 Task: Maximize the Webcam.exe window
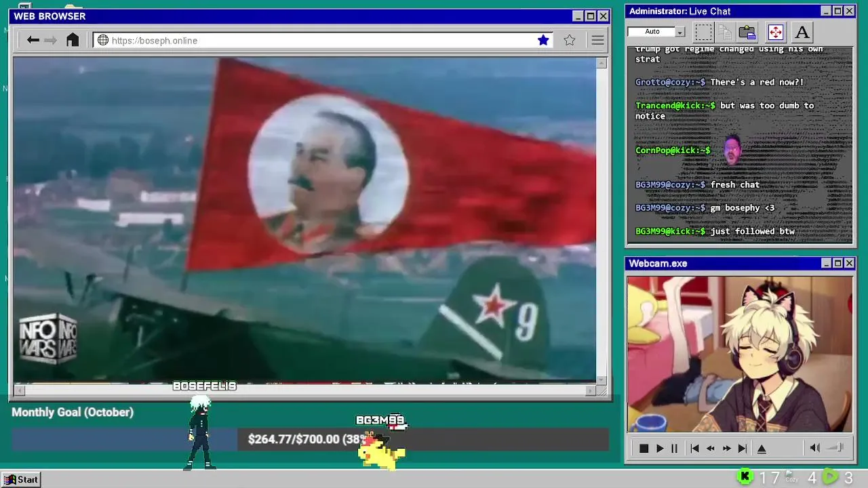pos(837,263)
